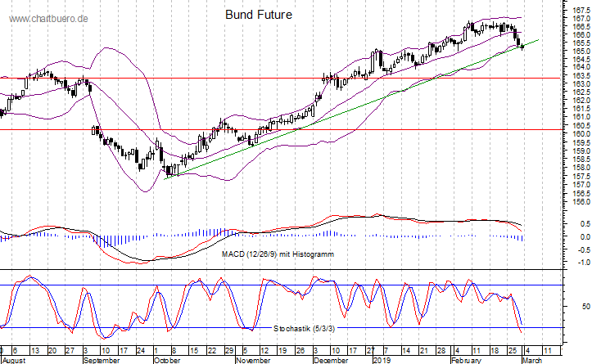
Task: Click the '15' date label in October
Action: pyautogui.click(x=194, y=351)
